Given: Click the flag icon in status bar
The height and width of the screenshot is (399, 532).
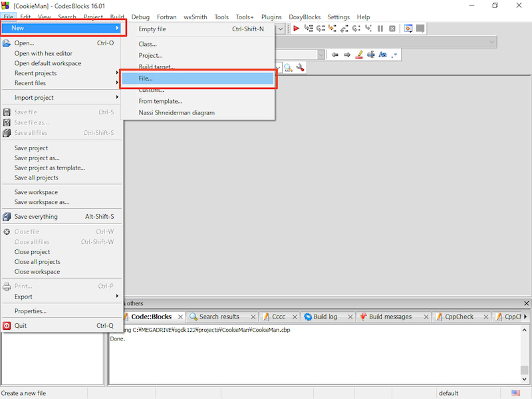Looking at the screenshot, I should tap(516, 393).
